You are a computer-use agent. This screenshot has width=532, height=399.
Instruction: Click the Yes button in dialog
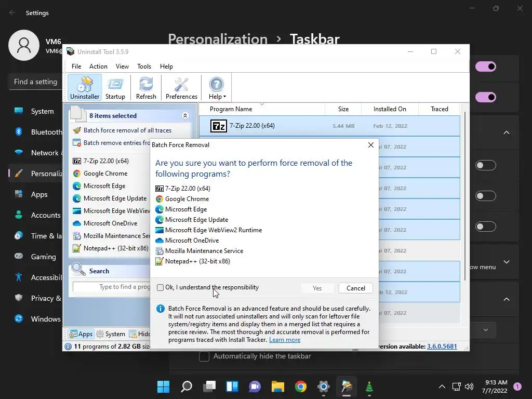(317, 288)
